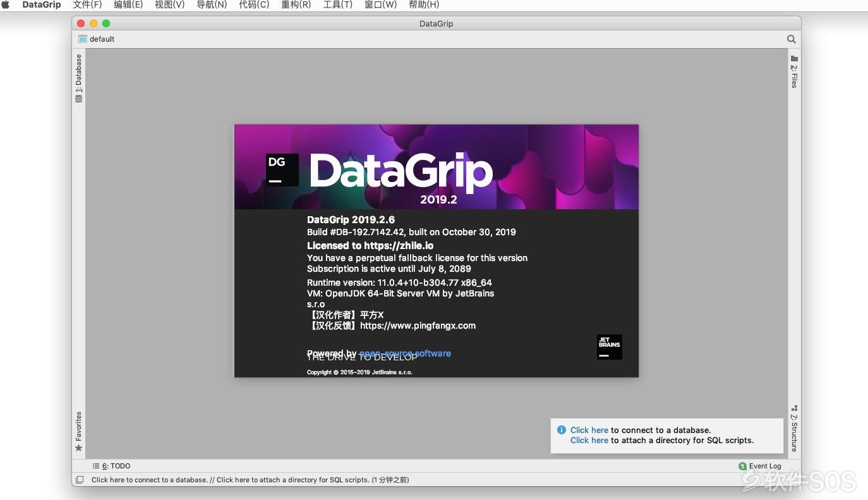Open the 视图(V) menu
Screen dimensions: 868x500
click(x=170, y=4)
